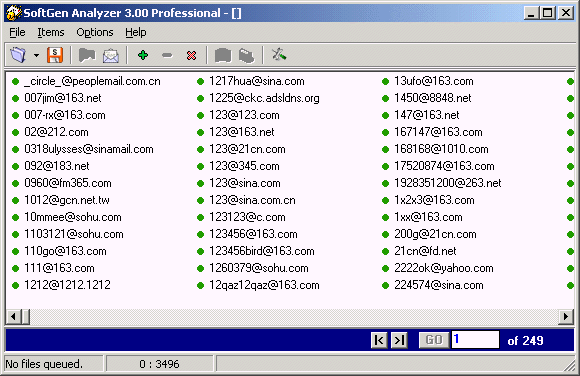Select 17520874@163.com entry
The height and width of the screenshot is (376, 580).
444,166
